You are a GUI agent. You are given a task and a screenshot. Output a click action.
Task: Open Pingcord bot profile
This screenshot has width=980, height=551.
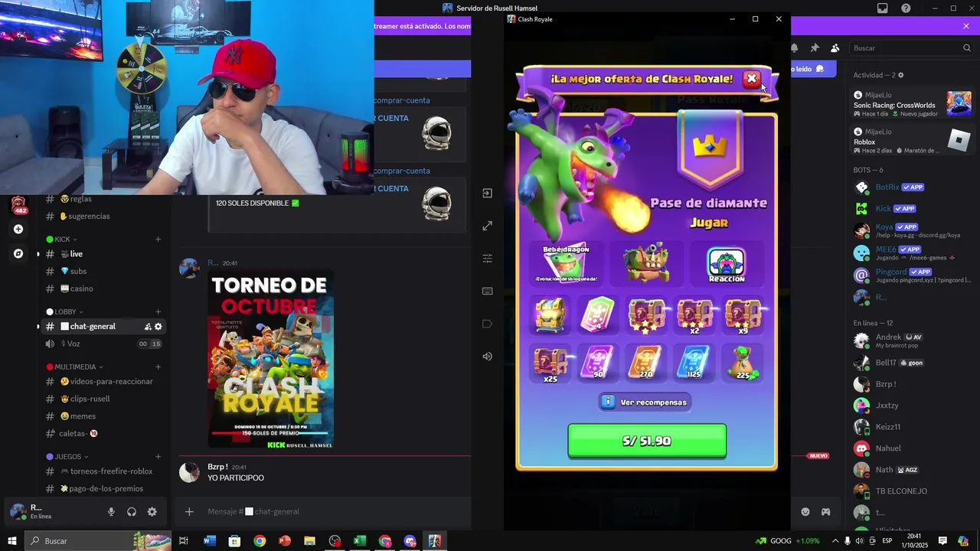913,275
